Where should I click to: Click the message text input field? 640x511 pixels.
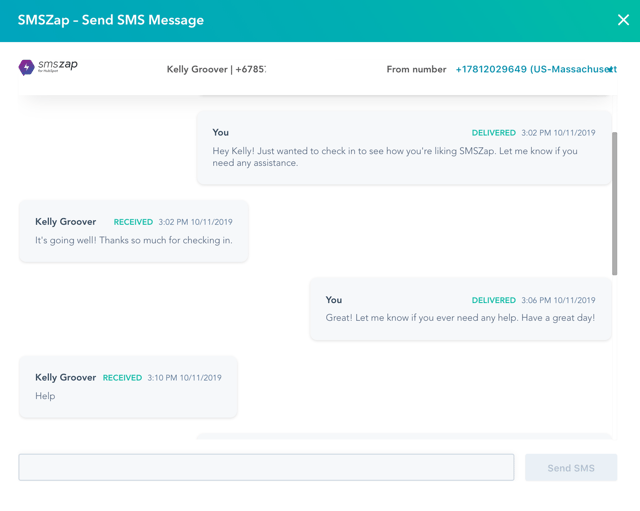[x=266, y=467]
